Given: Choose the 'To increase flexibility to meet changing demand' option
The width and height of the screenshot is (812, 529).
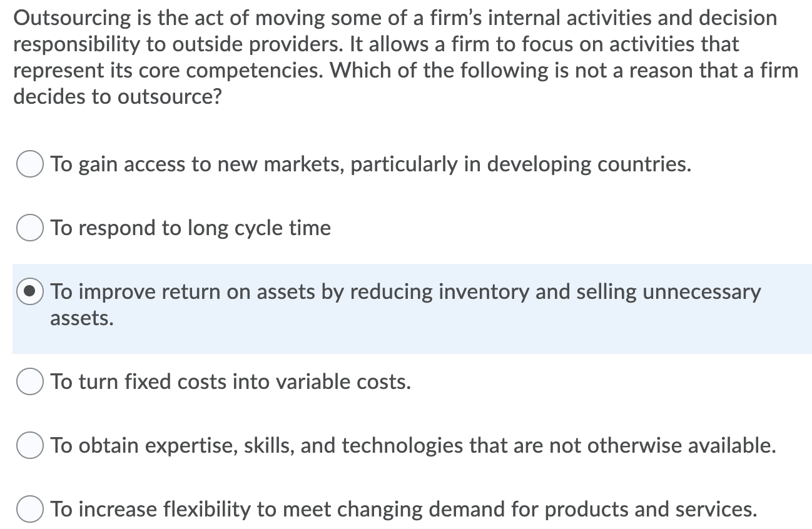Looking at the screenshot, I should tap(29, 510).
